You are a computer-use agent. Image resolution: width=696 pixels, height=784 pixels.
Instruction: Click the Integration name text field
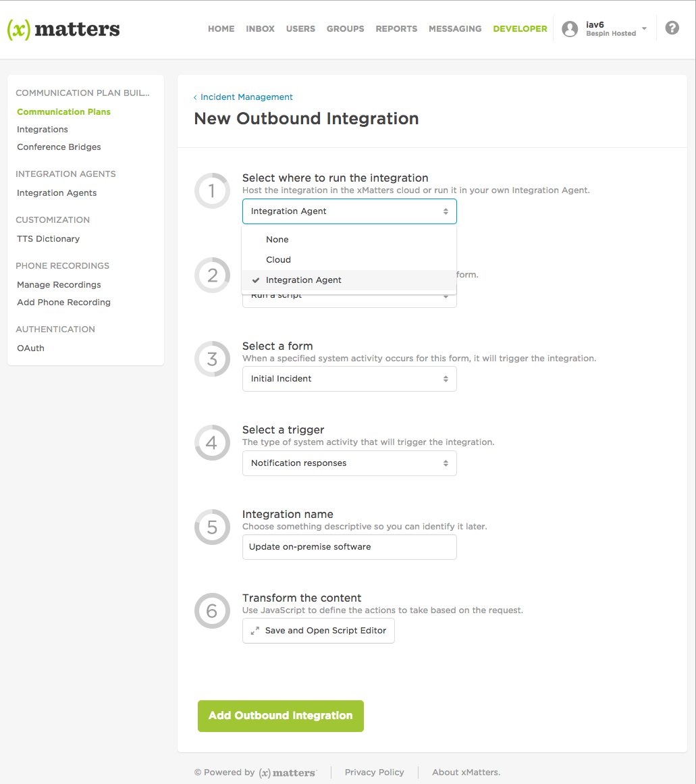tap(350, 547)
